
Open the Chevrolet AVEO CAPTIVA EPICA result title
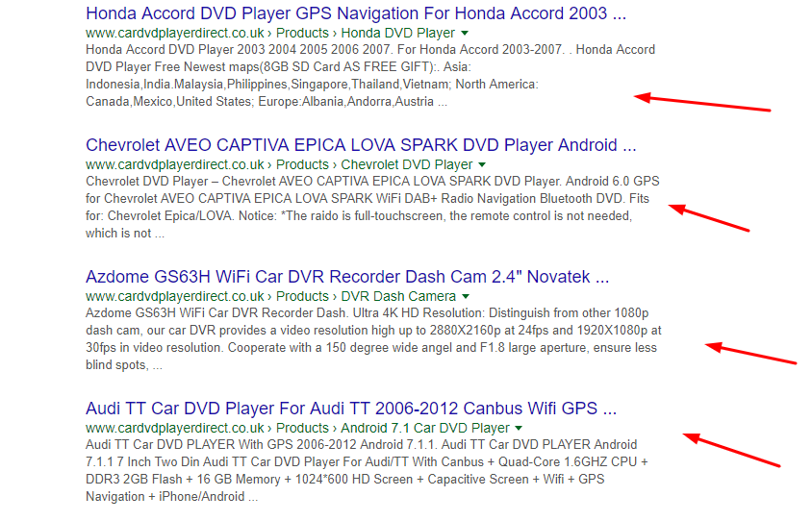click(361, 145)
